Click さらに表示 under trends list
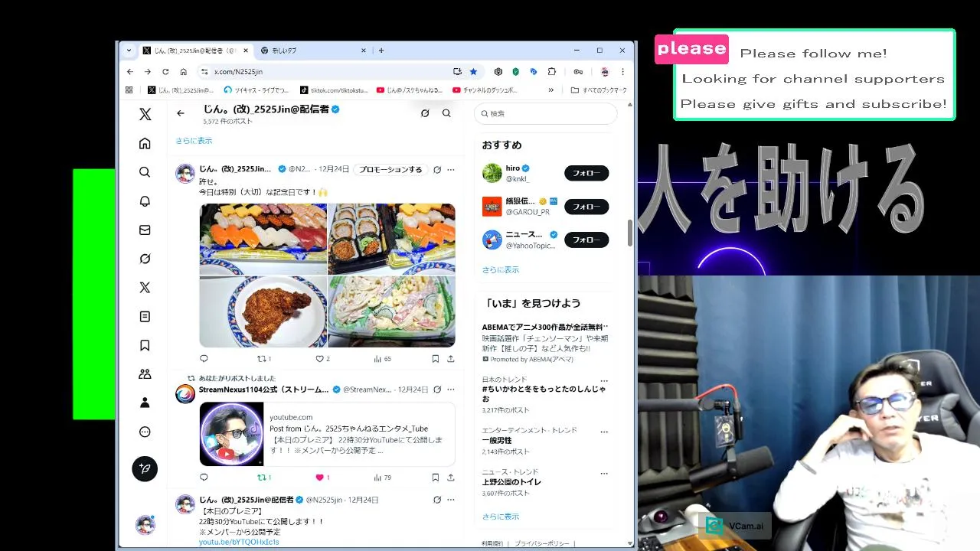 click(501, 517)
